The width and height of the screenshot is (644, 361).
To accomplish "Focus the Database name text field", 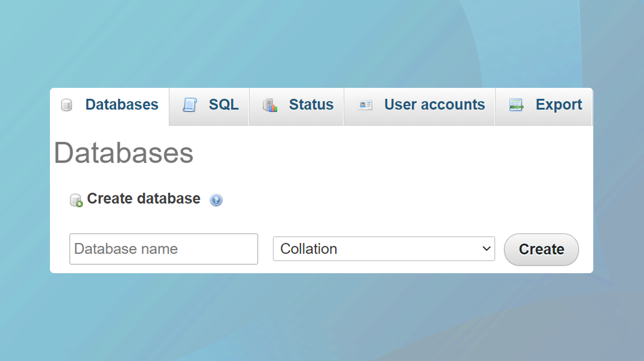I will pos(163,249).
